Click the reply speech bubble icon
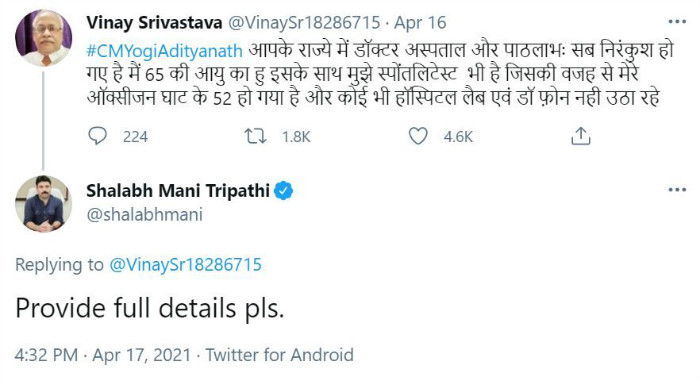 97,136
